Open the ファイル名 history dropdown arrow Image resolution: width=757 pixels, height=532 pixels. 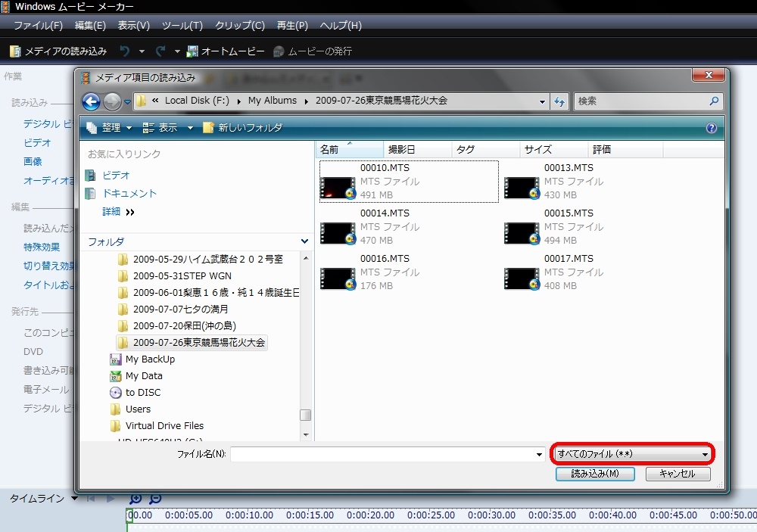539,454
